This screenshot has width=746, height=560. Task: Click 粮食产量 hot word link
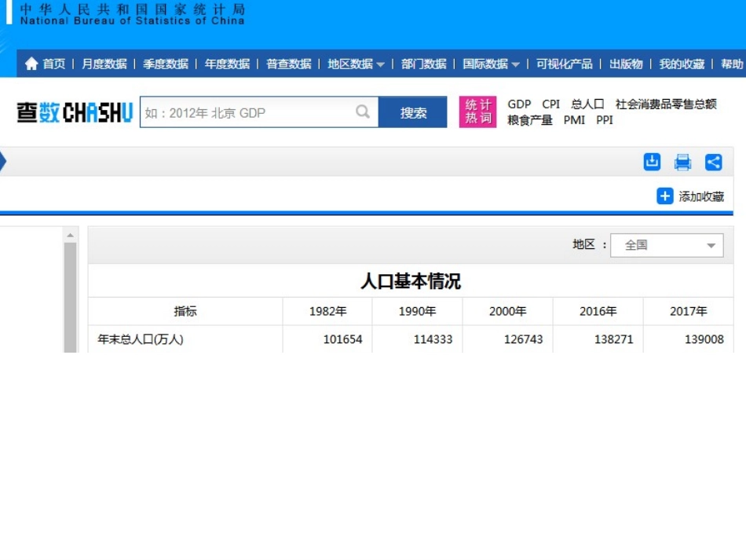pyautogui.click(x=530, y=120)
